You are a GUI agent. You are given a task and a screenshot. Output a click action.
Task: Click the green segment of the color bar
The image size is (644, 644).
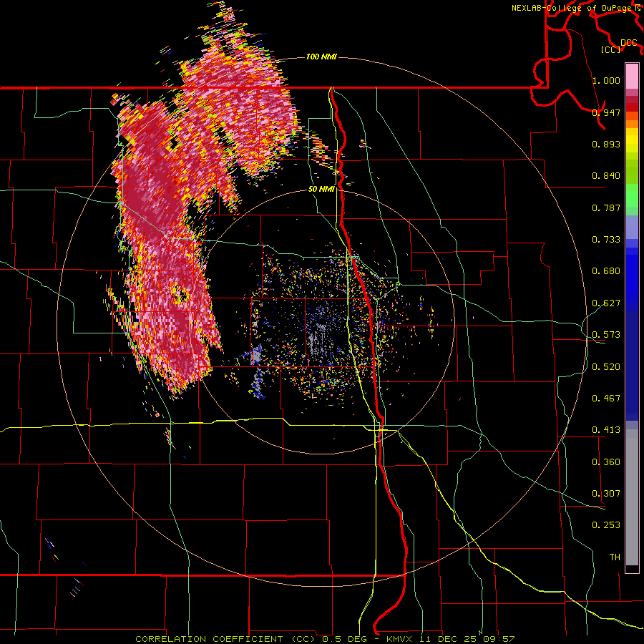point(632,195)
